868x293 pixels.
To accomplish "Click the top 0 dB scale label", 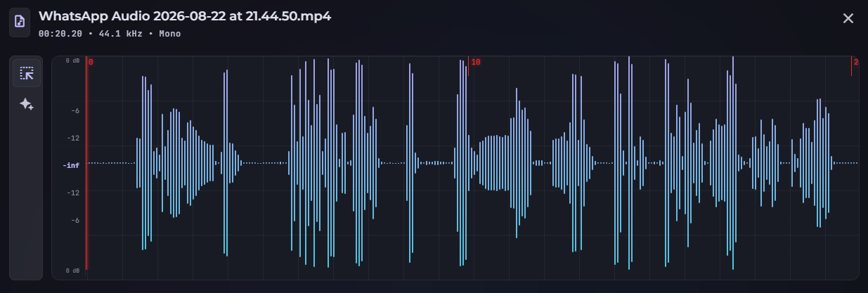I will (72, 61).
